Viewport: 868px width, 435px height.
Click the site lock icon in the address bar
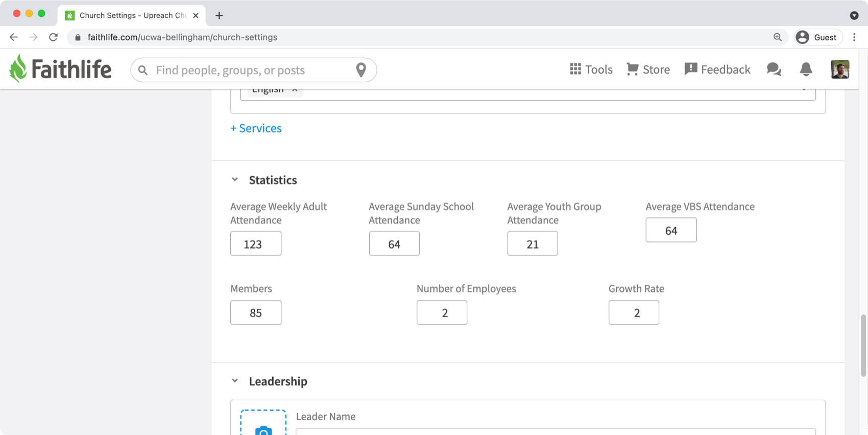coord(78,37)
